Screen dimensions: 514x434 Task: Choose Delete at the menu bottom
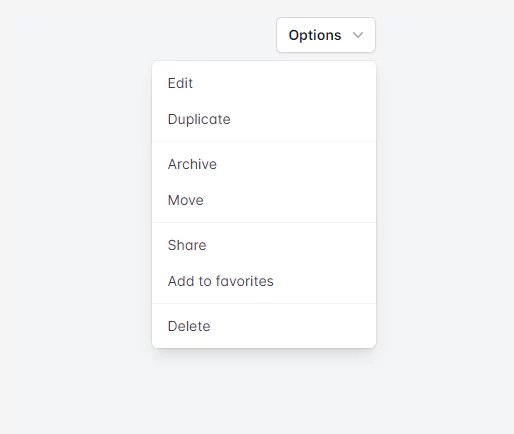(x=264, y=326)
